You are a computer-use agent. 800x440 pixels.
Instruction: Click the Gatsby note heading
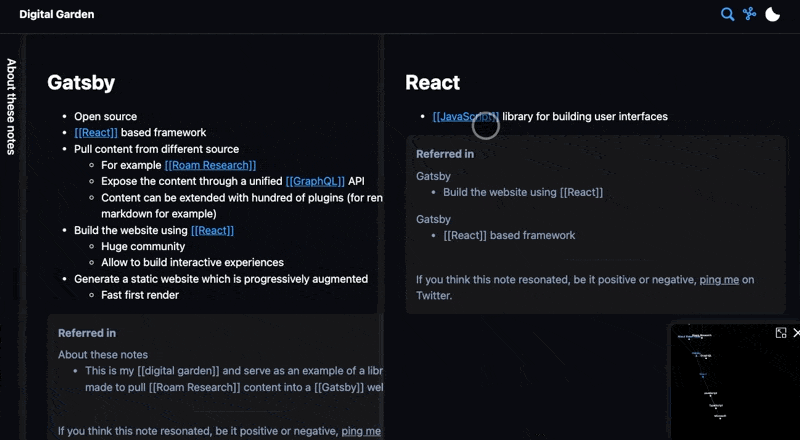point(81,83)
